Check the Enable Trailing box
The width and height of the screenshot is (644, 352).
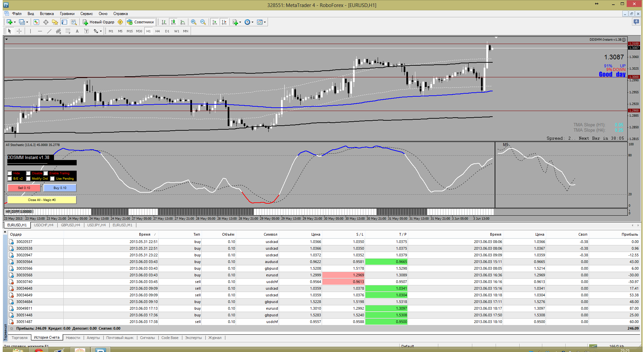46,173
